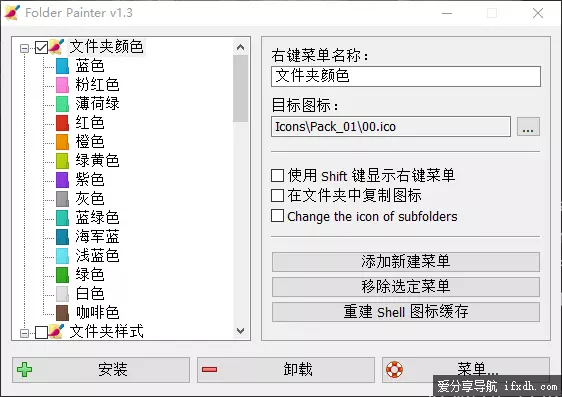Select the 红色 tree entry
Screen dimensions: 562x397
[x=90, y=123]
